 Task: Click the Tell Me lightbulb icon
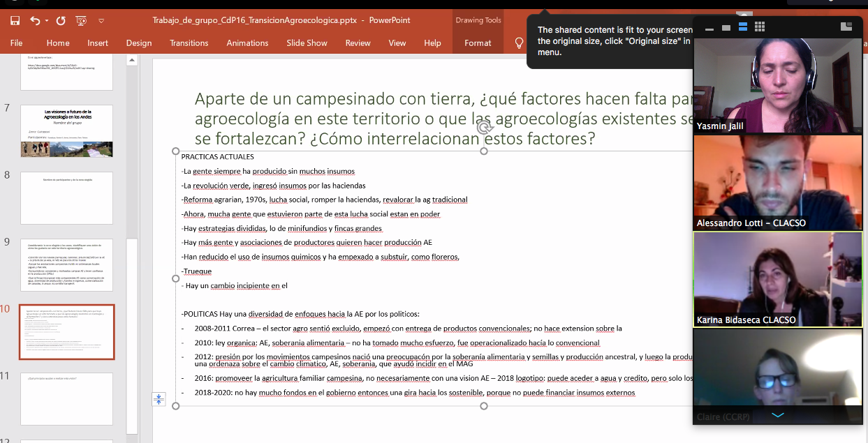point(519,43)
